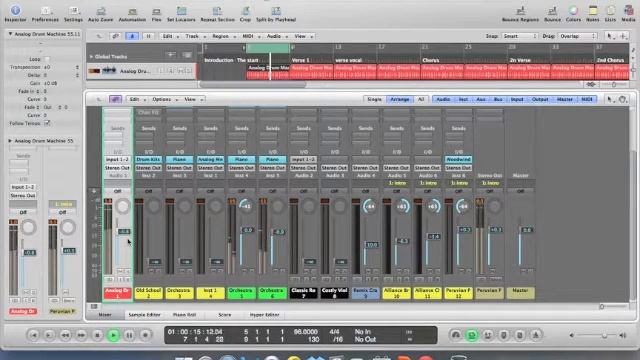Click the Fast Forward button in transport
Screen dimensions: 640x360
(x=81, y=335)
